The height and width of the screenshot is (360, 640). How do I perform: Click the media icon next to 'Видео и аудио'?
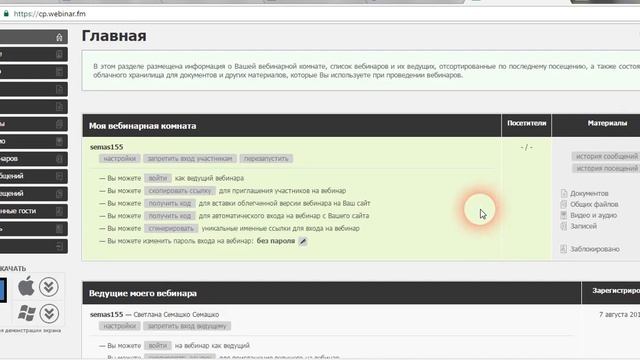click(x=564, y=215)
